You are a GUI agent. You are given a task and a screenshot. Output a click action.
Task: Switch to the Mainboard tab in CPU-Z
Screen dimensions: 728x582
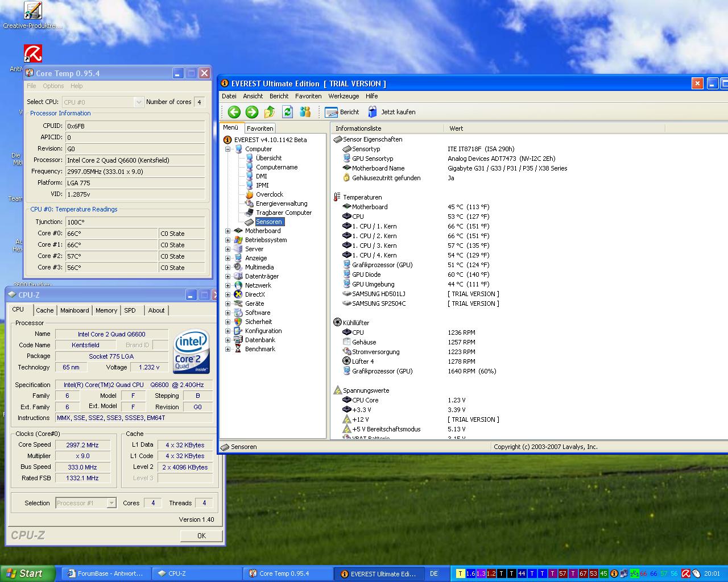tap(75, 310)
